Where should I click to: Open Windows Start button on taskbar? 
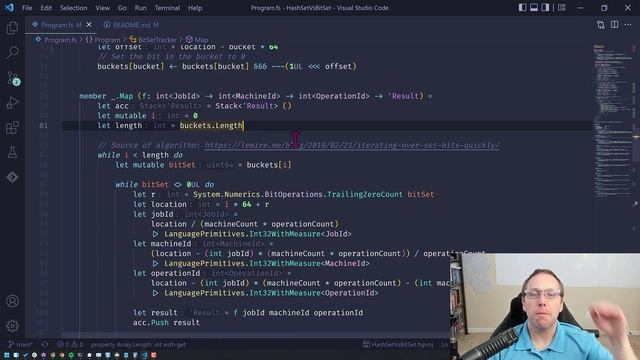click(6, 355)
